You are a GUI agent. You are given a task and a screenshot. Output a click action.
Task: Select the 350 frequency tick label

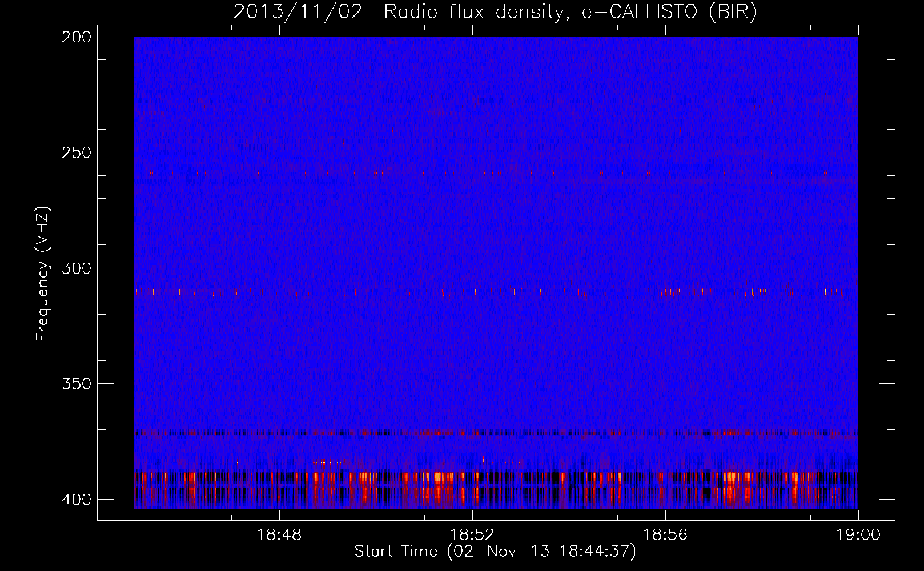(76, 384)
